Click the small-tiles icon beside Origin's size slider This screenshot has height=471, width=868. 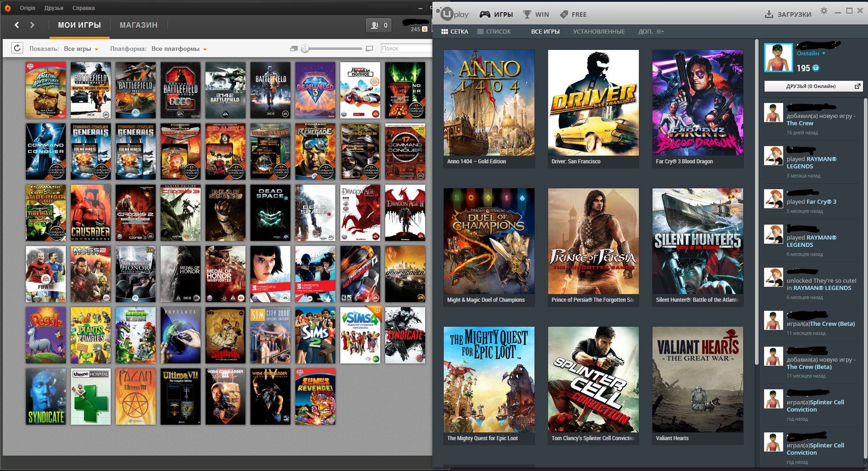[x=294, y=49]
